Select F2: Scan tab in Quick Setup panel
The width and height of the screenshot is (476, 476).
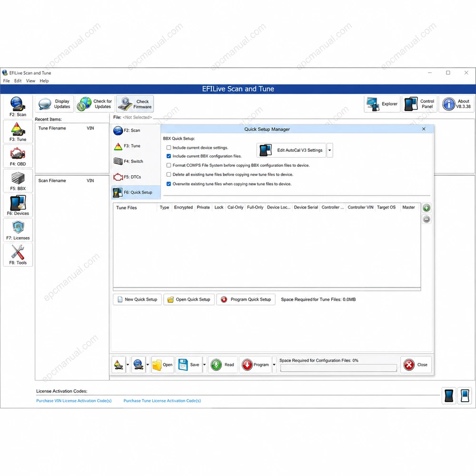[136, 130]
